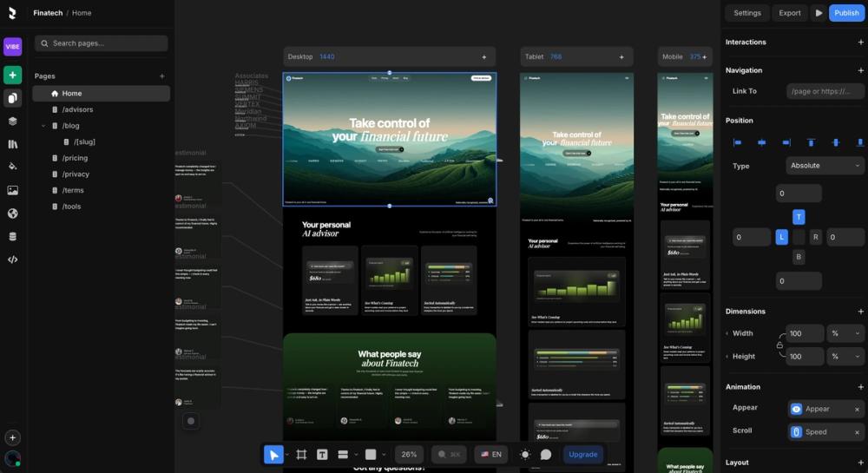Open the /[slug] page
This screenshot has height=473, width=868.
[102, 142]
